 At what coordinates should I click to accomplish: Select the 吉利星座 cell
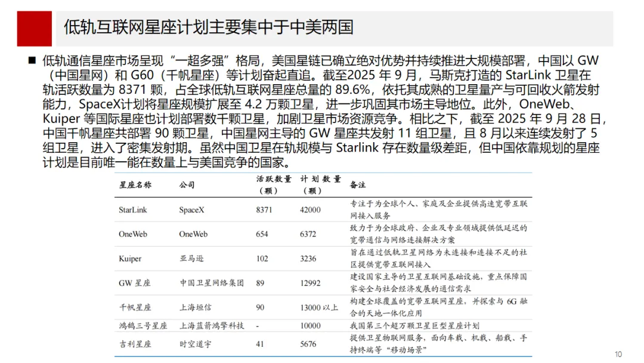pyautogui.click(x=135, y=344)
